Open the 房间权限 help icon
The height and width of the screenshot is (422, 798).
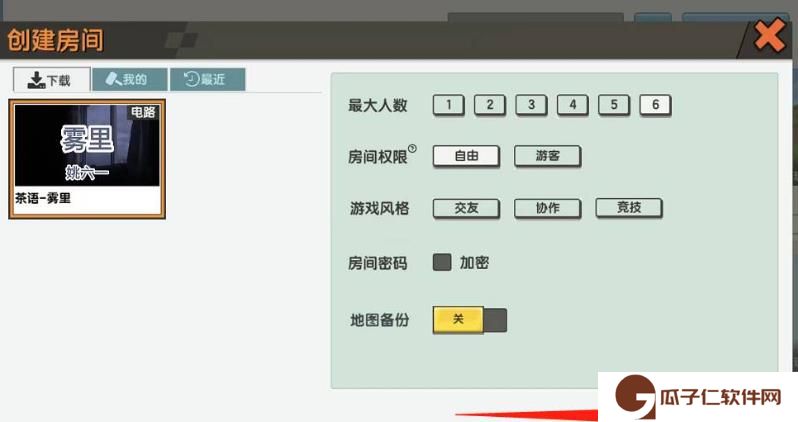412,149
